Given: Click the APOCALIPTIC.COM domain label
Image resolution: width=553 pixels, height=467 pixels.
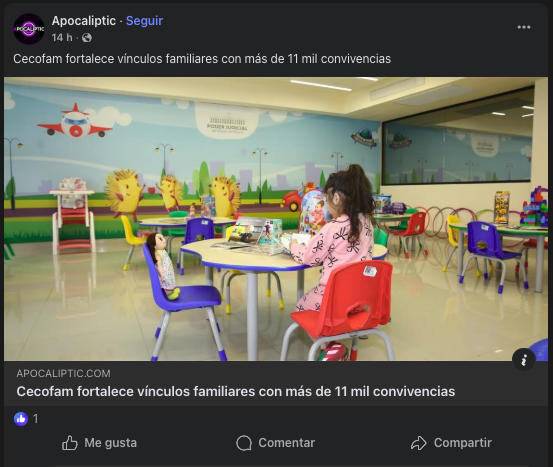Looking at the screenshot, I should [x=63, y=374].
